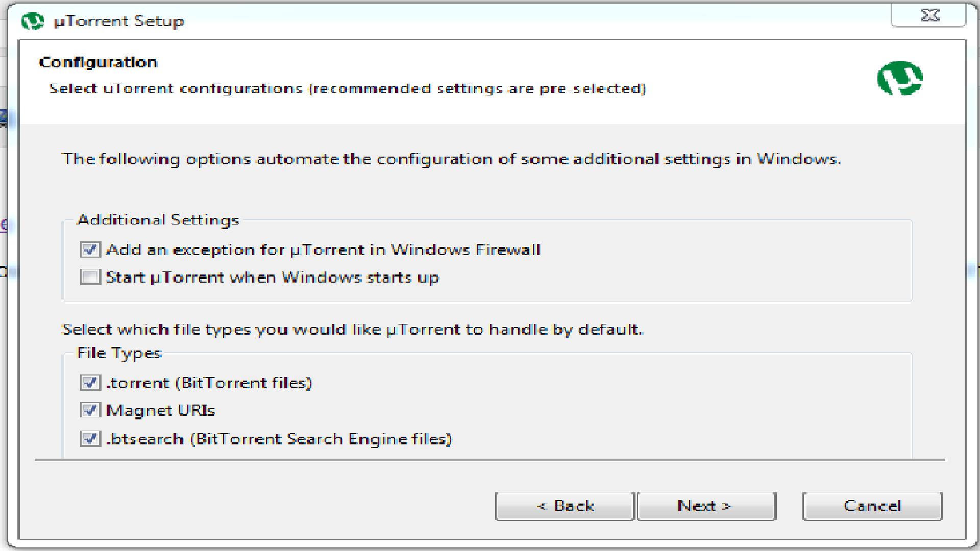Image resolution: width=980 pixels, height=551 pixels.
Task: Enable Start µTorrent when Windows starts up
Action: click(x=90, y=277)
